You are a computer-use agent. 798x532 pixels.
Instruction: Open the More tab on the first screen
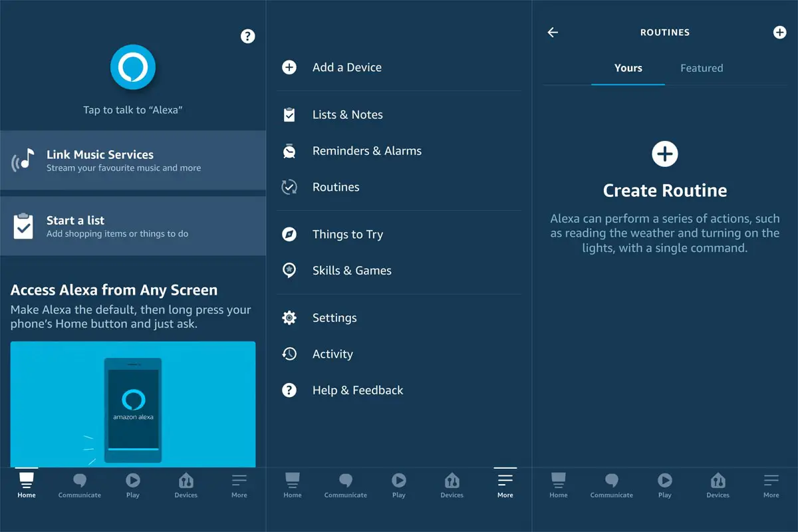[x=239, y=485]
